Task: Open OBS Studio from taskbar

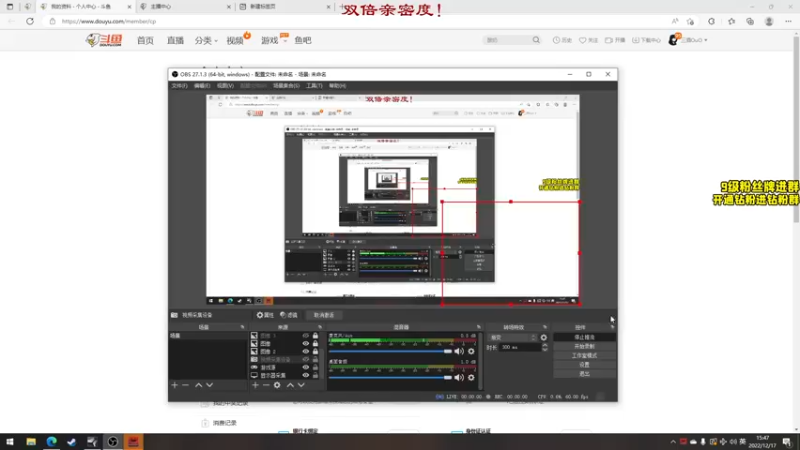Action: coord(113,442)
